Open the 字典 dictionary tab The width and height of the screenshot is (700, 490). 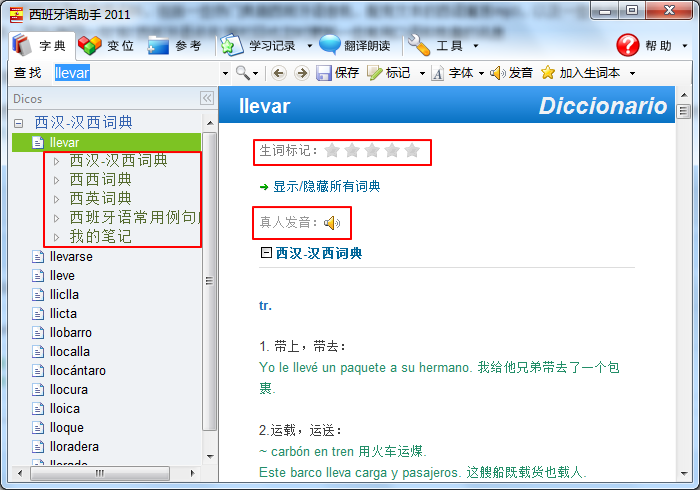(x=41, y=46)
